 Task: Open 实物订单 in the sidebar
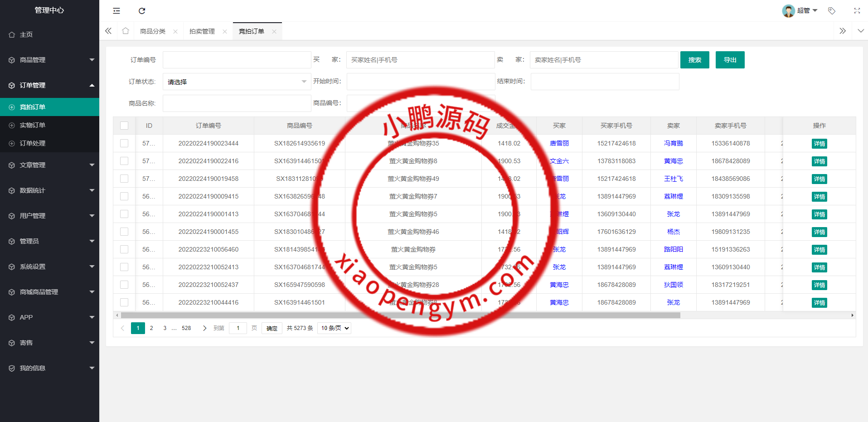(33, 125)
